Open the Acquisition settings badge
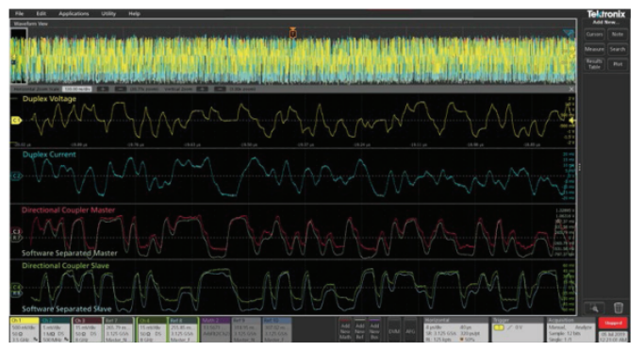This screenshot has height=351, width=644. pos(570,329)
